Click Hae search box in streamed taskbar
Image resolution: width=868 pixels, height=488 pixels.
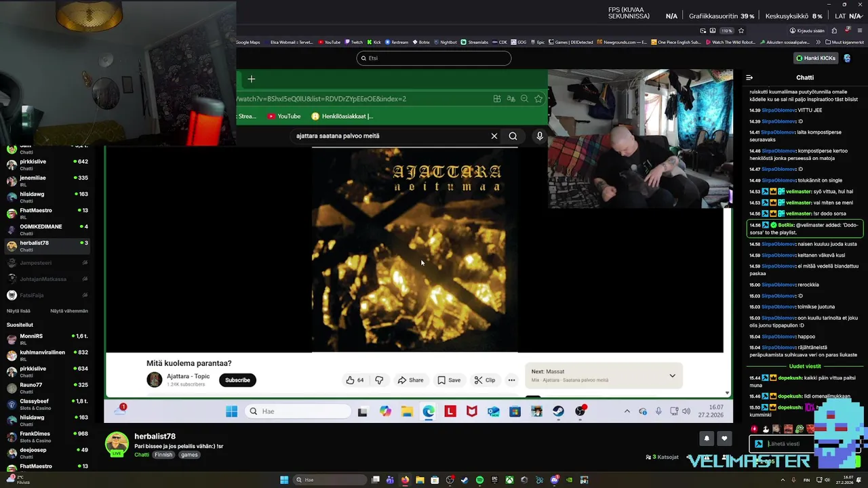click(x=298, y=411)
